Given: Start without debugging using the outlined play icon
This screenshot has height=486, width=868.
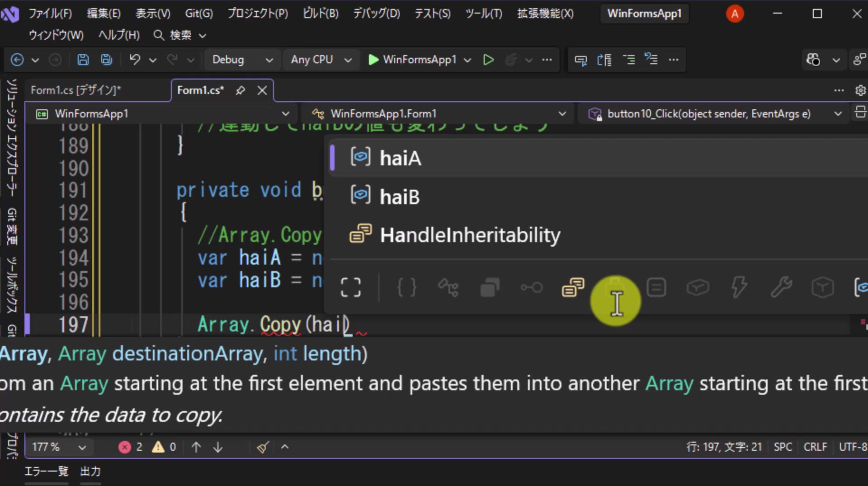Looking at the screenshot, I should pyautogui.click(x=488, y=60).
